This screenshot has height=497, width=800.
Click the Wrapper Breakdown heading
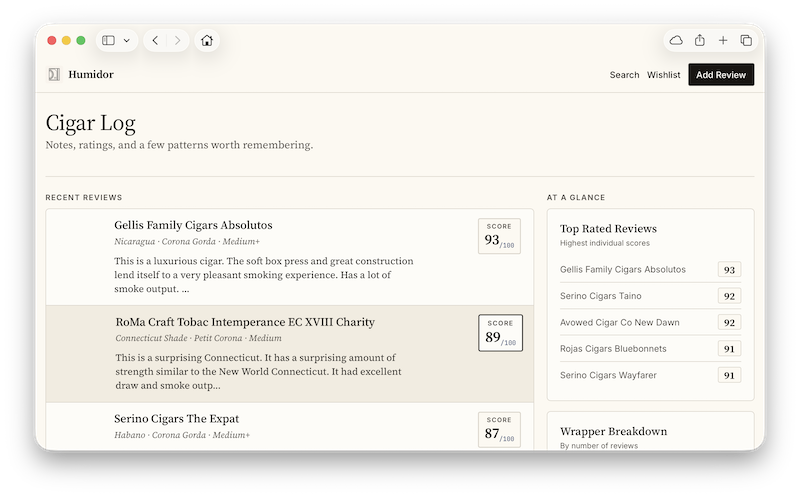613,431
